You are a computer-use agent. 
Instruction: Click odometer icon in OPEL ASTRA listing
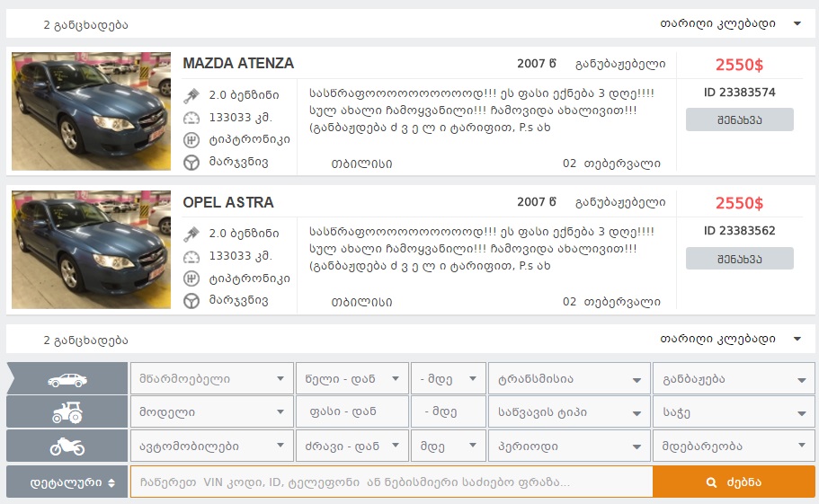(191, 257)
